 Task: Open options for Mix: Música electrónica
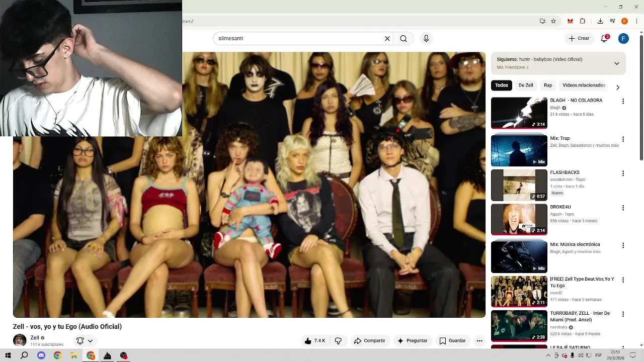point(623,245)
